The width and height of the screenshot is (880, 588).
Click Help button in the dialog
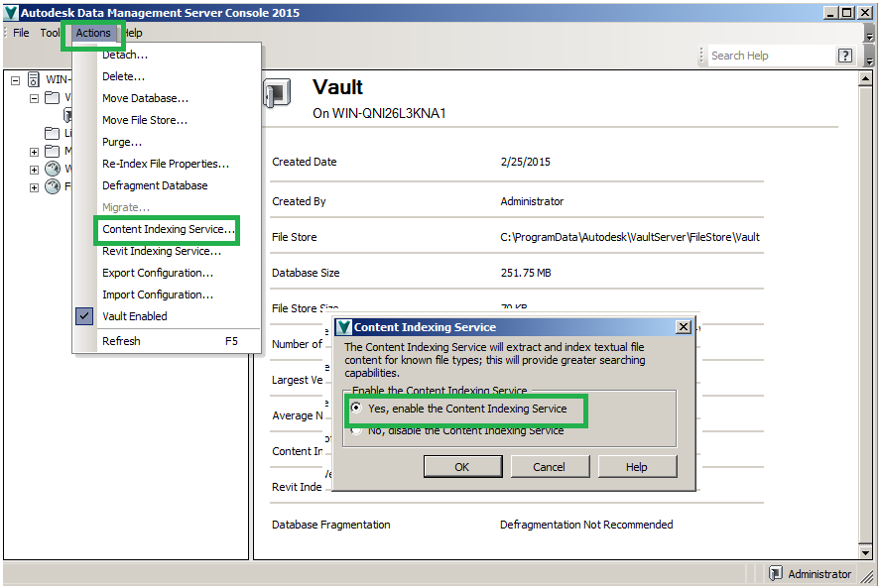coord(637,467)
